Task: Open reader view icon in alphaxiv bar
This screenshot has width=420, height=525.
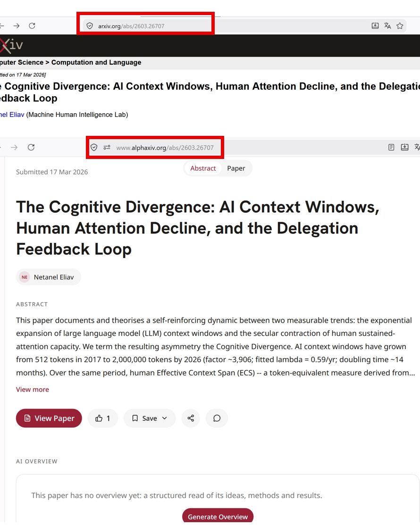Action: coord(391,147)
